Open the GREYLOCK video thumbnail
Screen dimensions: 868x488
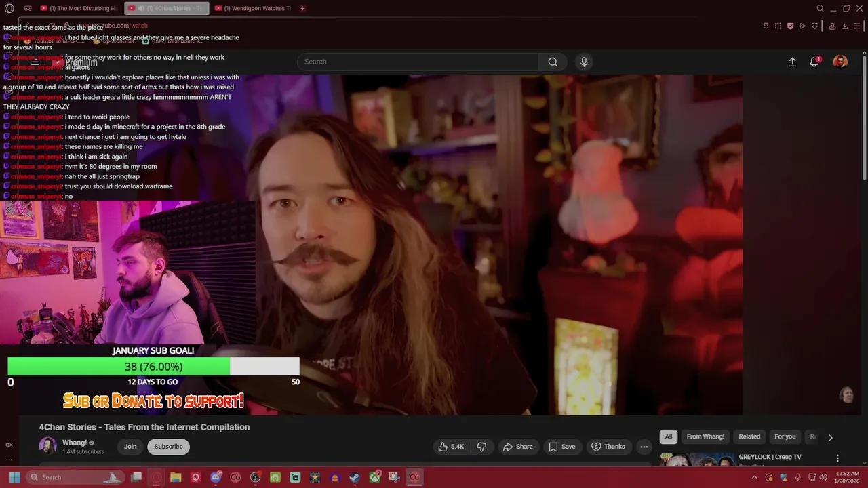pyautogui.click(x=697, y=460)
